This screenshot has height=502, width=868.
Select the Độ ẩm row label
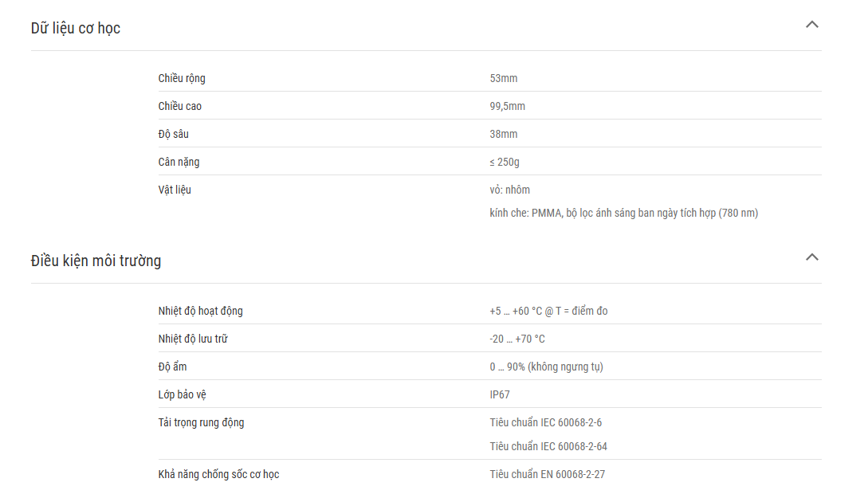[172, 367]
